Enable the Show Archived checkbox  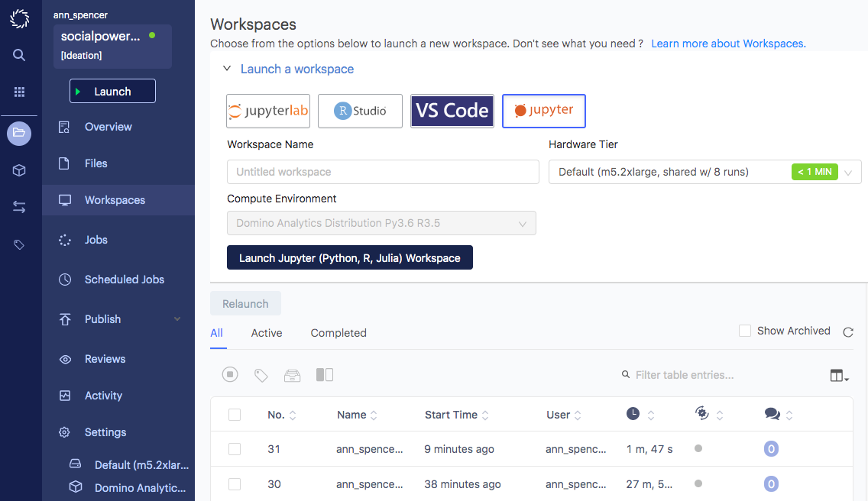coord(745,331)
